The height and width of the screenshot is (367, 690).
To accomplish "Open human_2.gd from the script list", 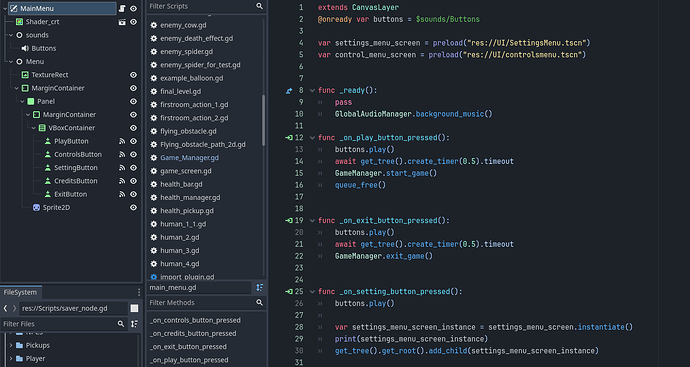I will (180, 237).
